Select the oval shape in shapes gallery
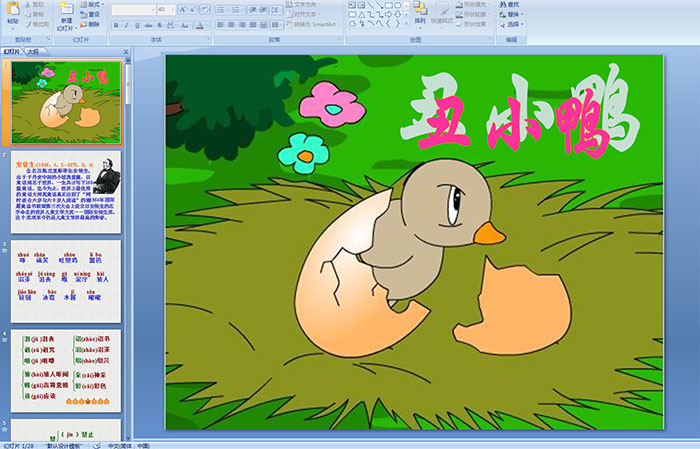 point(397,5)
